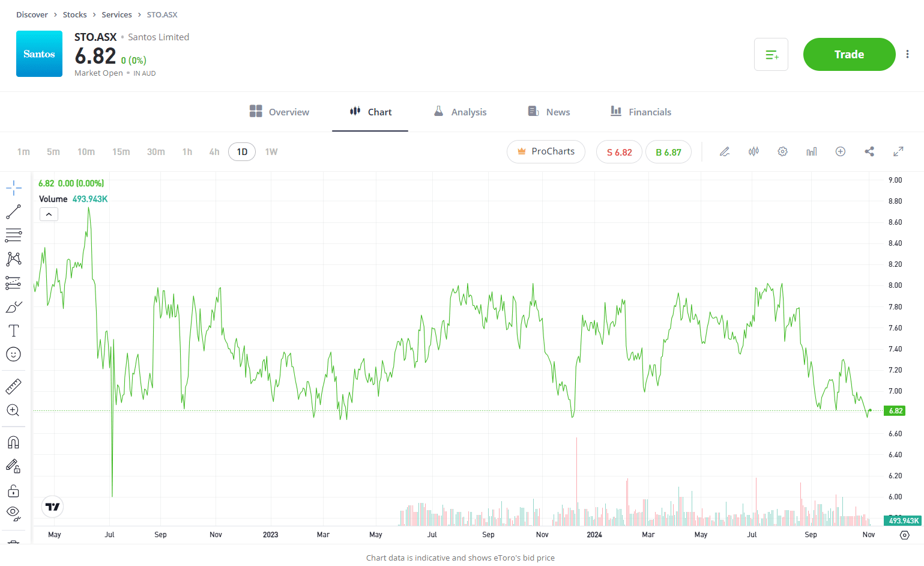Open the indicators bar chart icon
924x566 pixels.
[x=812, y=151]
